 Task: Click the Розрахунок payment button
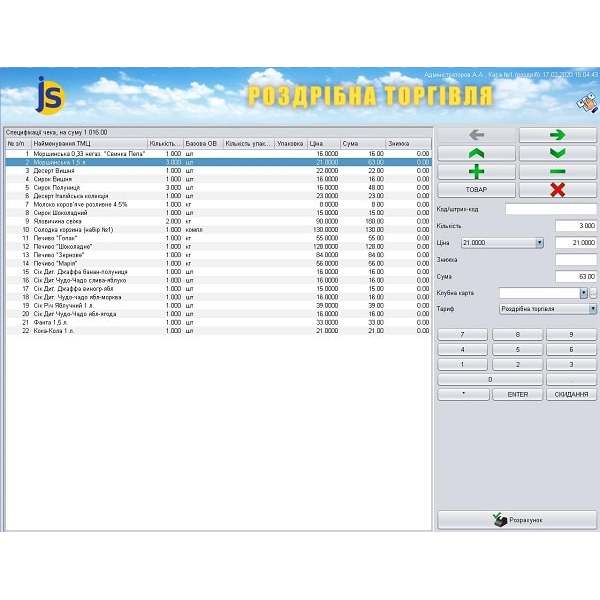pyautogui.click(x=517, y=520)
